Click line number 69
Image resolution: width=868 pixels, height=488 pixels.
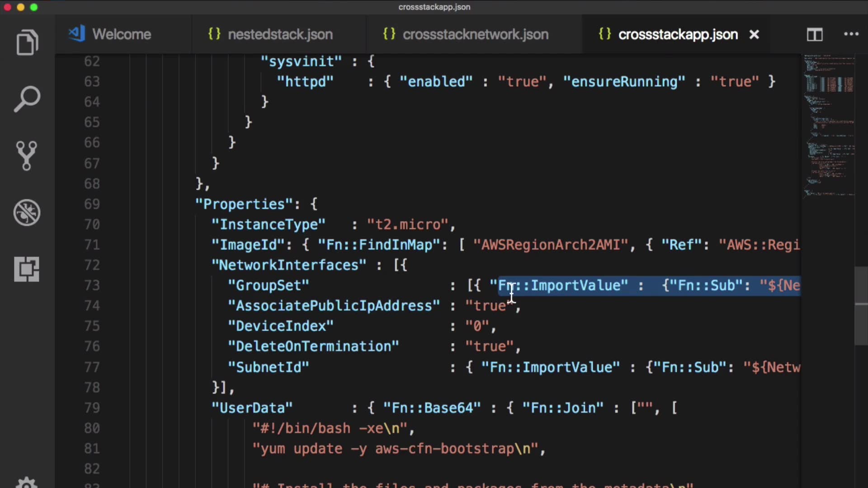[x=92, y=204]
